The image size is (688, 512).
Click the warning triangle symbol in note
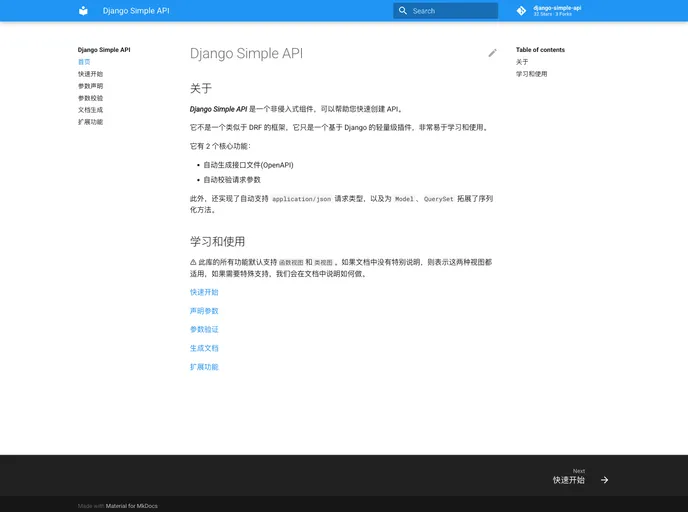click(193, 262)
